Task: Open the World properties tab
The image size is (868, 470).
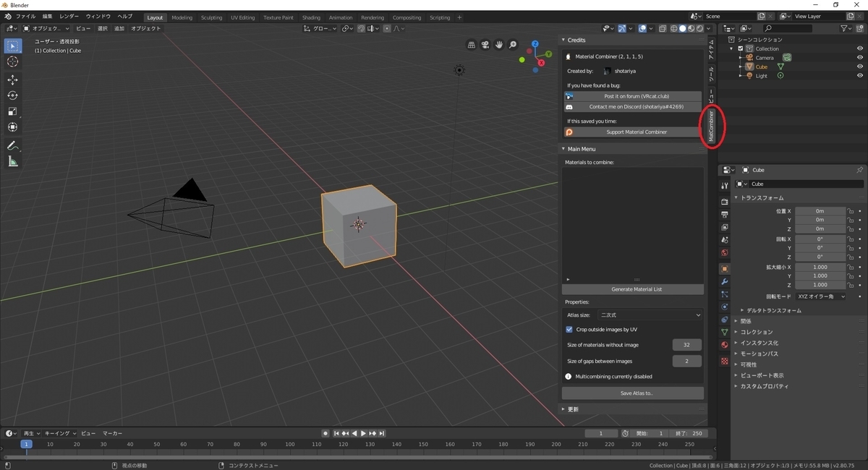Action: pos(725,253)
